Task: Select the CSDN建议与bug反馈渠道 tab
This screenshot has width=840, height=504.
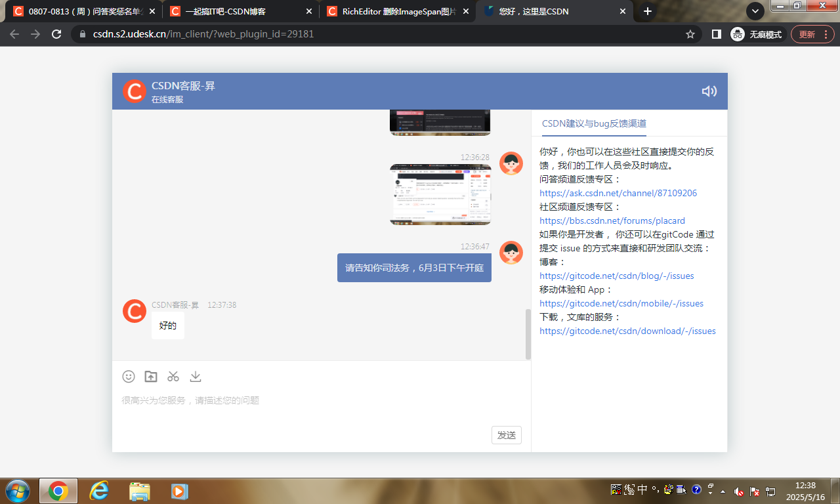Action: [594, 123]
